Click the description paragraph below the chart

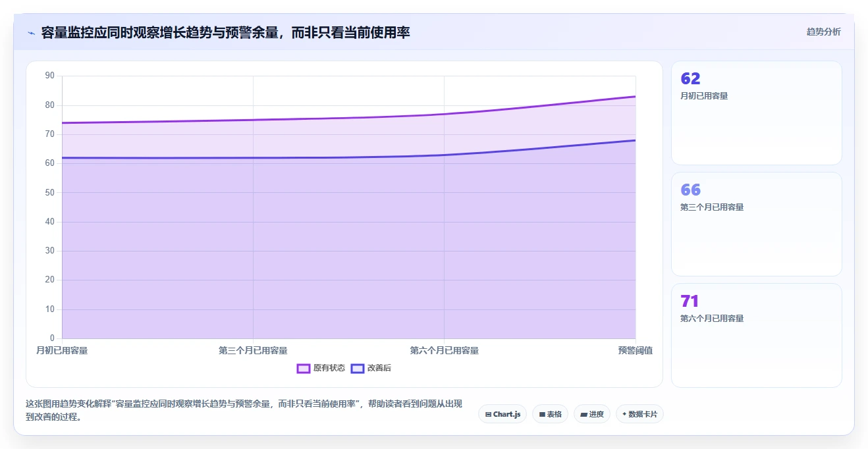(244, 410)
